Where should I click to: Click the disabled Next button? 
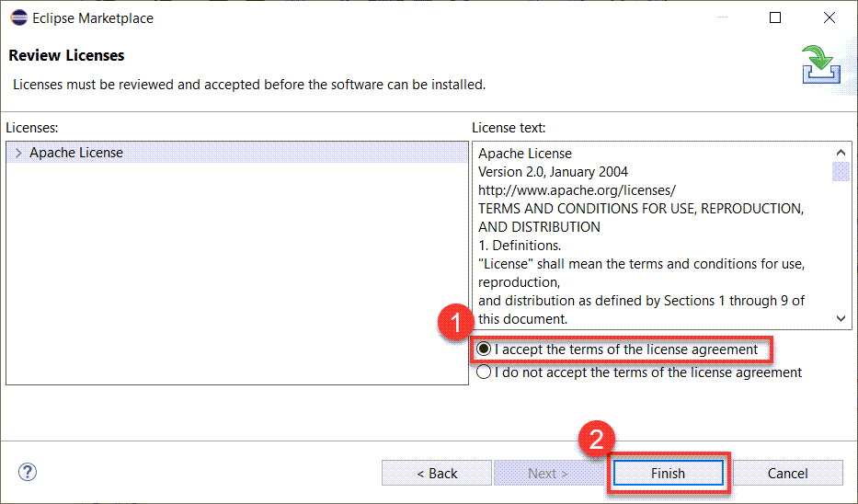tap(548, 473)
